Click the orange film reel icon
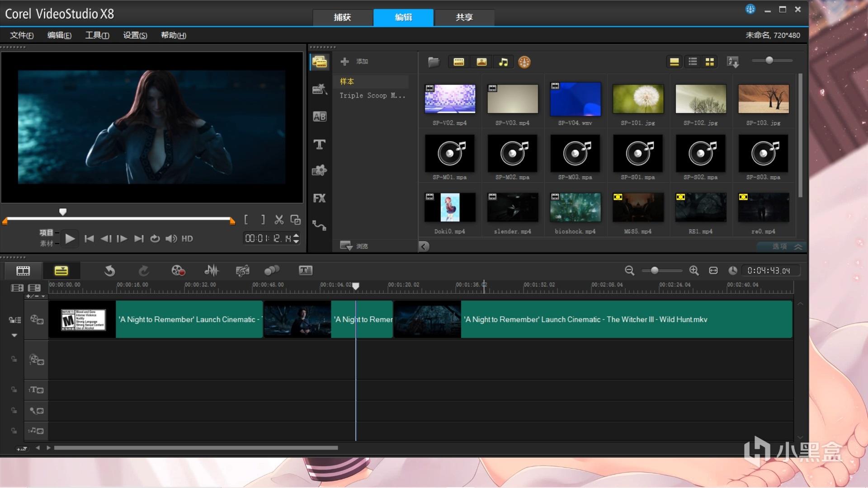Viewport: 868px width, 488px height. pos(524,62)
